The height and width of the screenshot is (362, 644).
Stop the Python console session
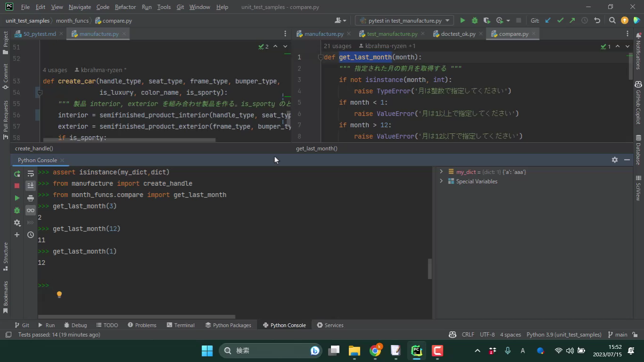17,186
